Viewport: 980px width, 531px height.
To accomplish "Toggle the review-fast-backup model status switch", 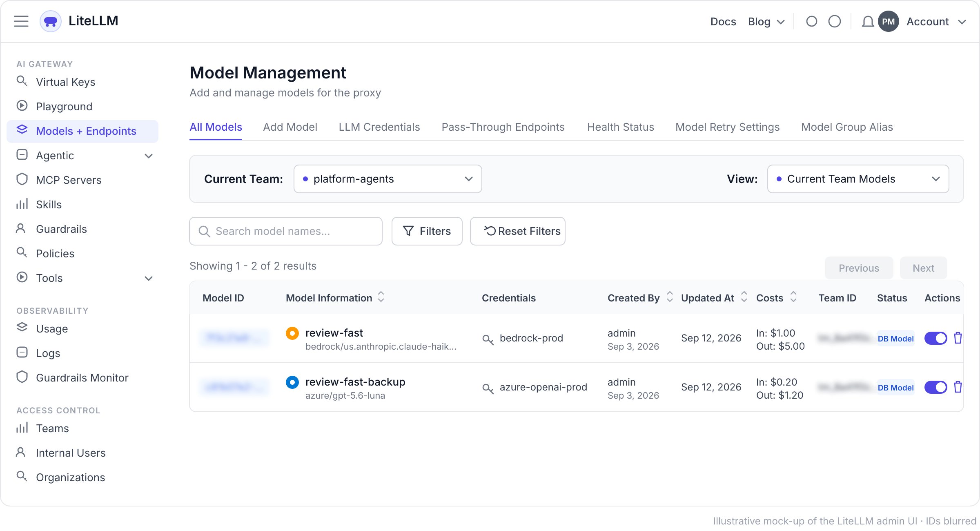I will pos(936,387).
